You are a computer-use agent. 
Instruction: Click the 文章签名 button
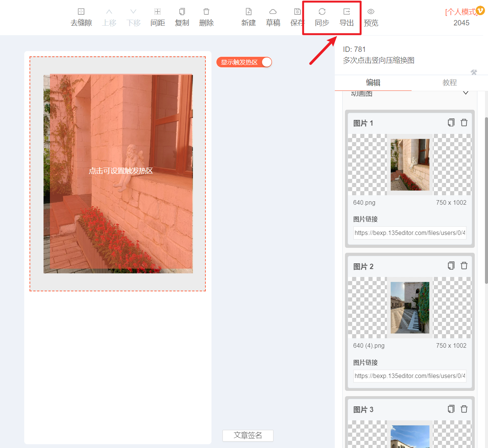tap(248, 436)
